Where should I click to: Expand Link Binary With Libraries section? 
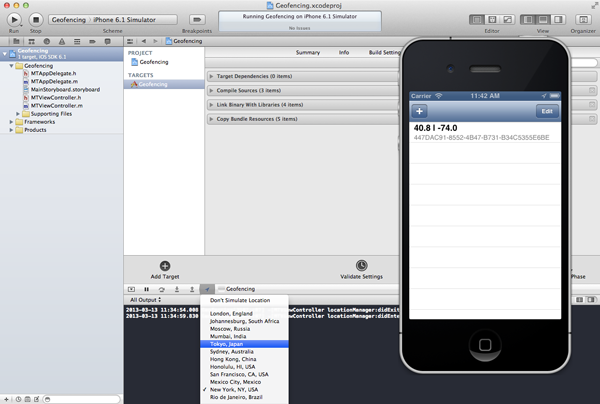pos(211,105)
